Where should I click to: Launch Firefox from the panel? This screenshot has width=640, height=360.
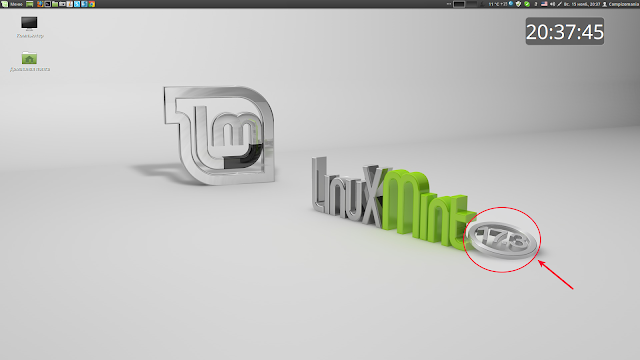point(40,4)
